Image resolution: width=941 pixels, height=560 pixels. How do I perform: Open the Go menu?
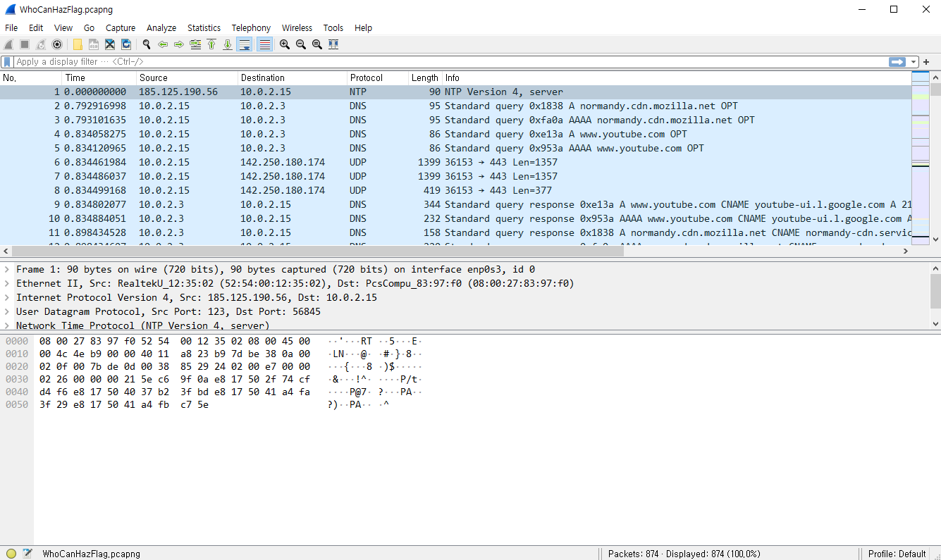[x=89, y=28]
